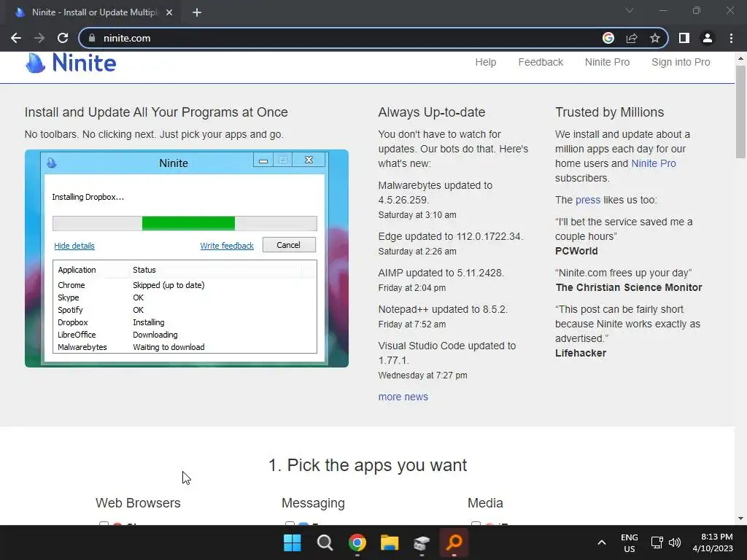Click the ENG US language indicator

[x=630, y=542]
